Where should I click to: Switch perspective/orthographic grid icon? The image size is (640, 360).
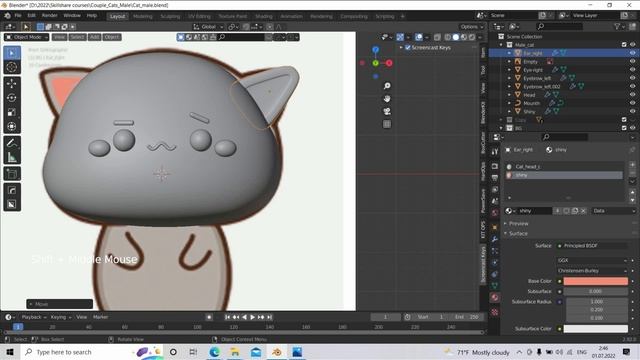click(x=387, y=124)
